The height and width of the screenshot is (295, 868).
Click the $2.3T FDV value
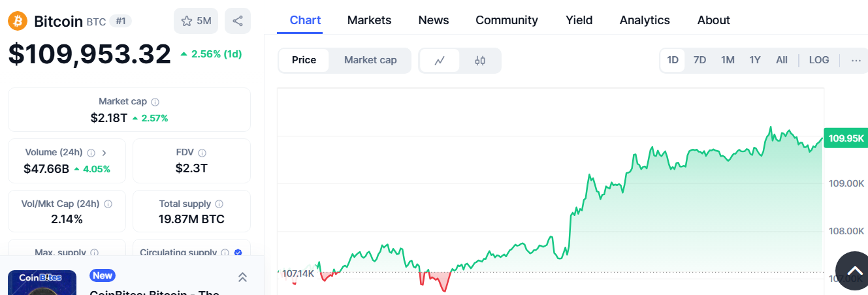[x=191, y=168]
